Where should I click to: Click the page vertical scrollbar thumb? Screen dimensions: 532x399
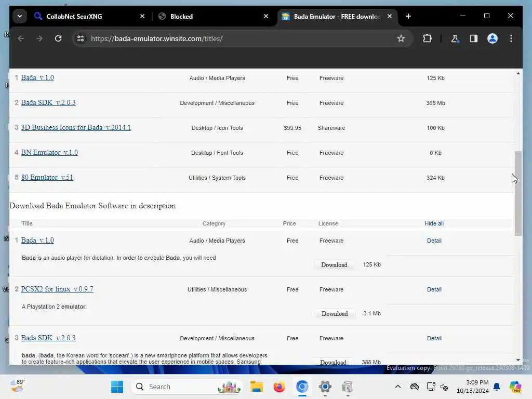pos(518,193)
